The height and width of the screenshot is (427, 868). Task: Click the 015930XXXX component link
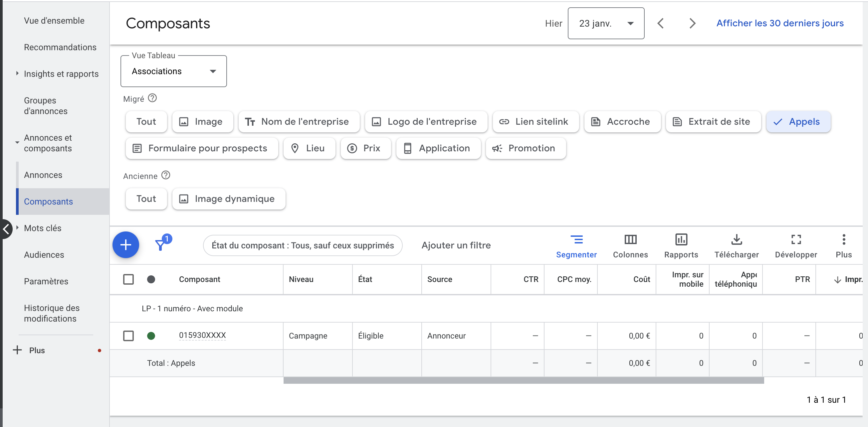[202, 336]
